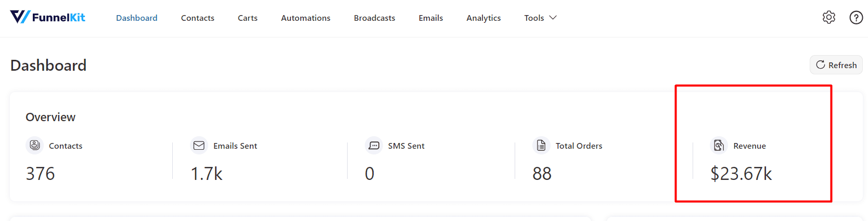The image size is (868, 221).
Task: Click the Total Orders label
Action: (579, 146)
